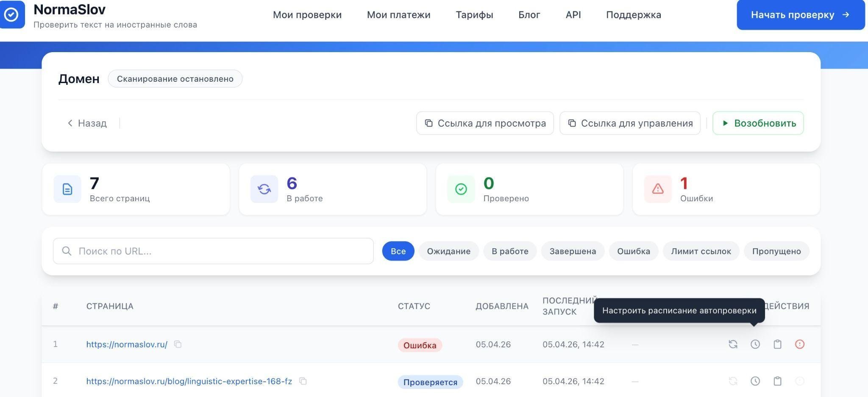Image resolution: width=868 pixels, height=397 pixels.
Task: Filter pages by Завершена status
Action: pos(573,251)
